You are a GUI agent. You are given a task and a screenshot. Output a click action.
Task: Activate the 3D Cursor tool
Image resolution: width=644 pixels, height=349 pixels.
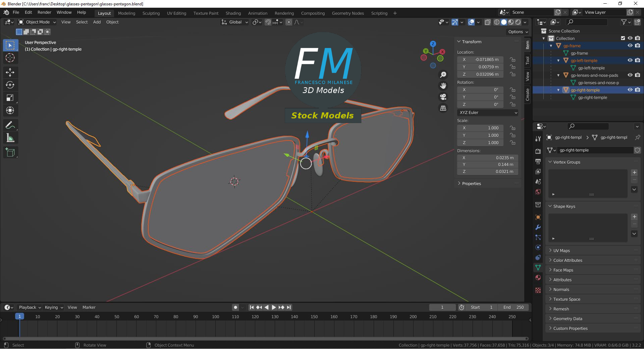tap(10, 58)
